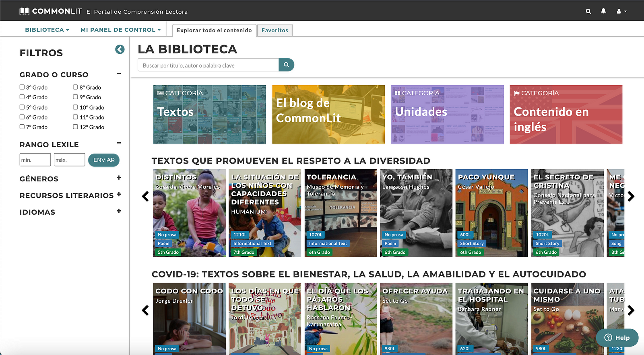The width and height of the screenshot is (644, 355).
Task: Open the Ofrecer ayuda card
Action: 416,319
